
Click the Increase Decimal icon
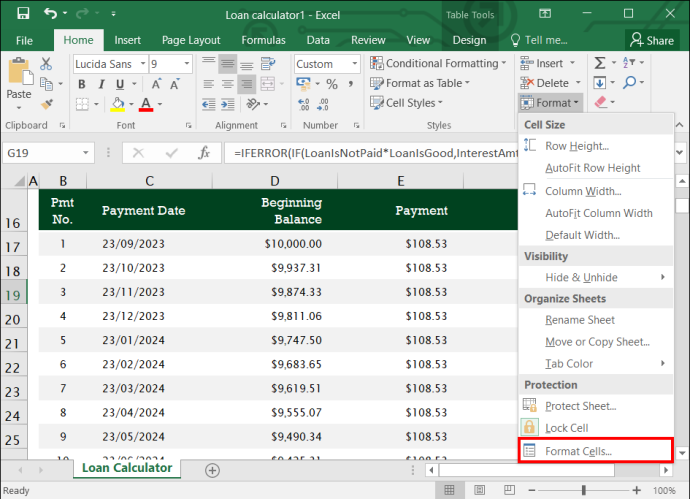[304, 104]
